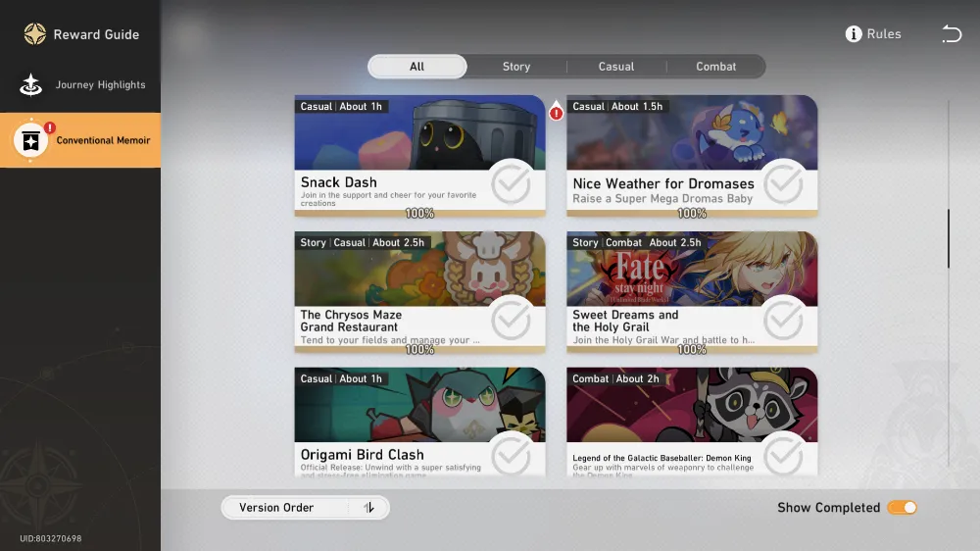
Task: Click 'Sweet Dreams and the Holy Grail' title
Action: (625, 321)
